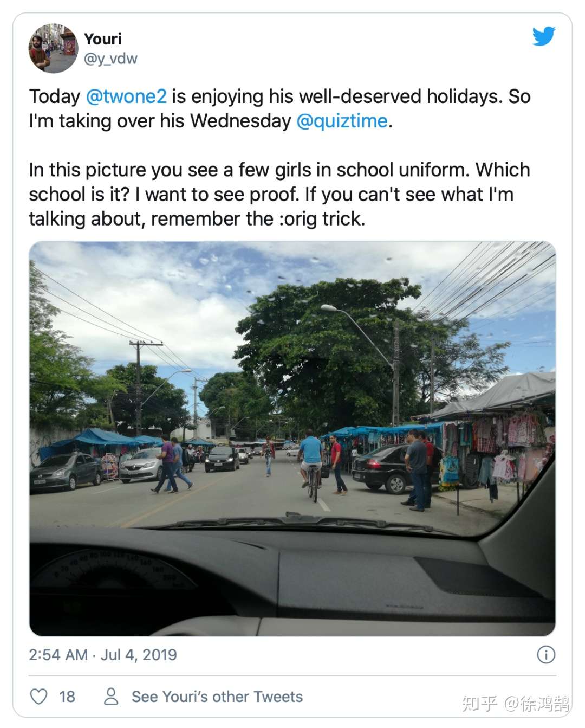Image resolution: width=585 pixels, height=728 pixels.
Task: Click the car dashboard speedometer in photo
Action: coord(108,575)
